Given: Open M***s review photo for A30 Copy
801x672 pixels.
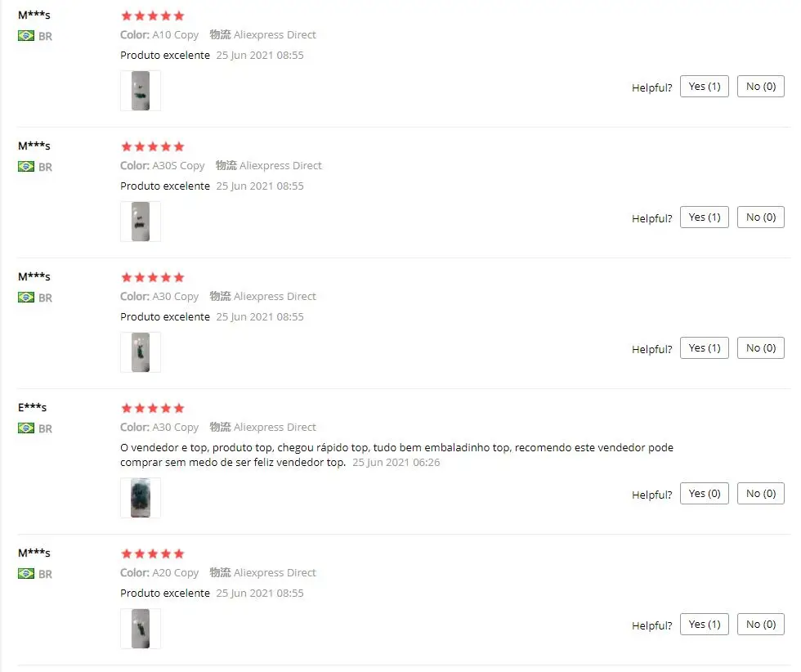Looking at the screenshot, I should pos(141,352).
